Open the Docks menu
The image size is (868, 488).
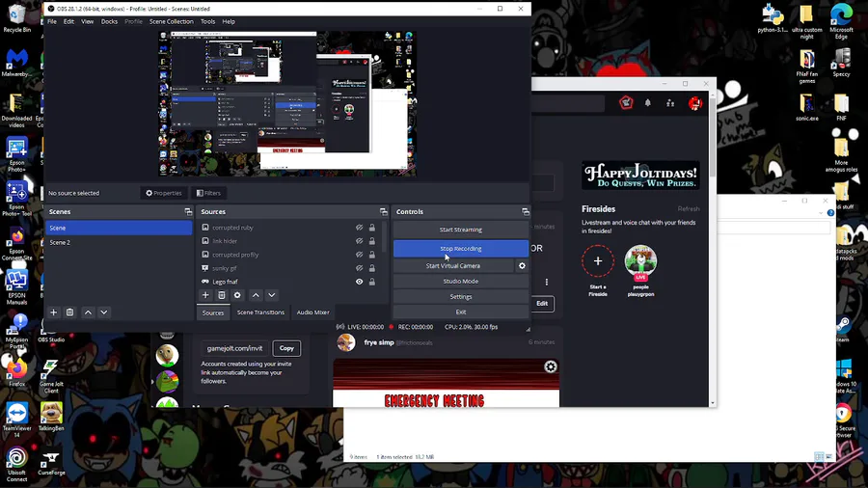[x=109, y=21]
